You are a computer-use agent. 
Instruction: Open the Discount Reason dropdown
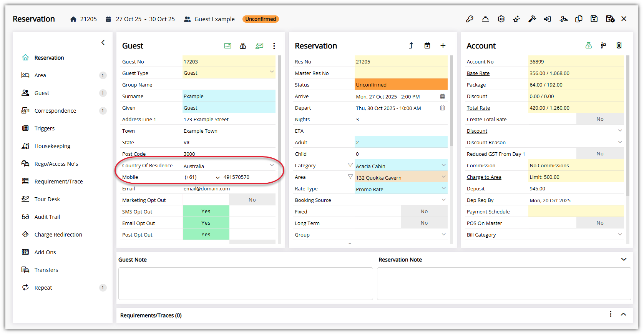(x=620, y=142)
